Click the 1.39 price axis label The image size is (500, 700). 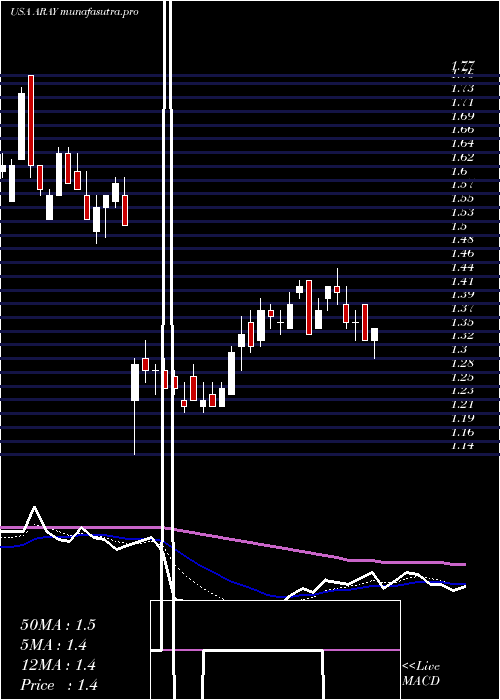[462, 295]
